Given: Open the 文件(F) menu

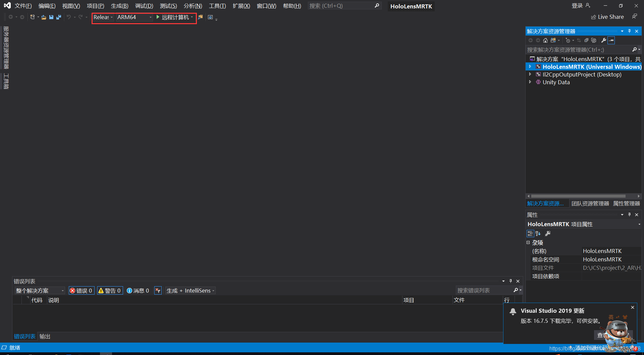Looking at the screenshot, I should 23,6.
